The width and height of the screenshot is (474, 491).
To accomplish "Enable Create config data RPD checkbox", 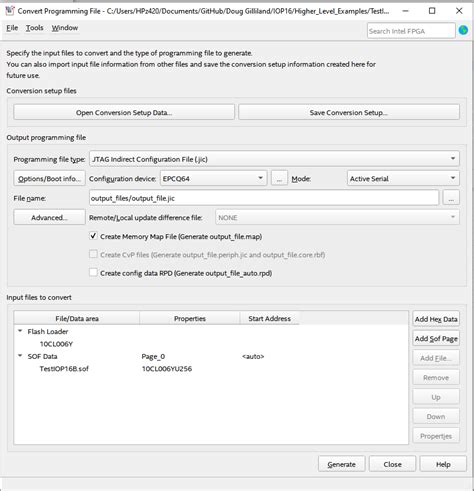I will 93,273.
